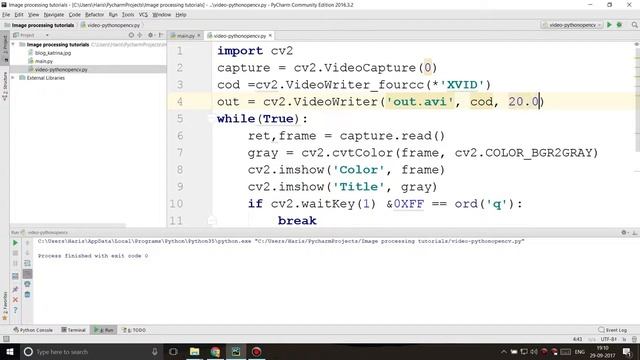The image size is (640, 360).
Task: Pause output in the Run panel
Action: click(15, 263)
